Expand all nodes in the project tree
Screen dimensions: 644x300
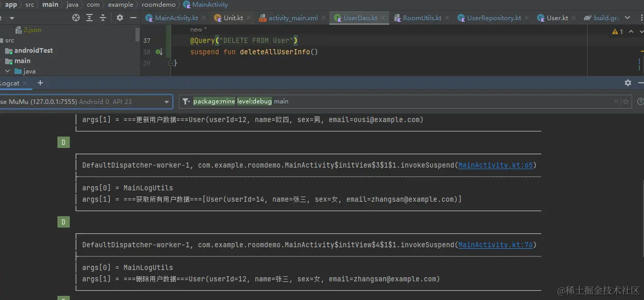click(89, 18)
